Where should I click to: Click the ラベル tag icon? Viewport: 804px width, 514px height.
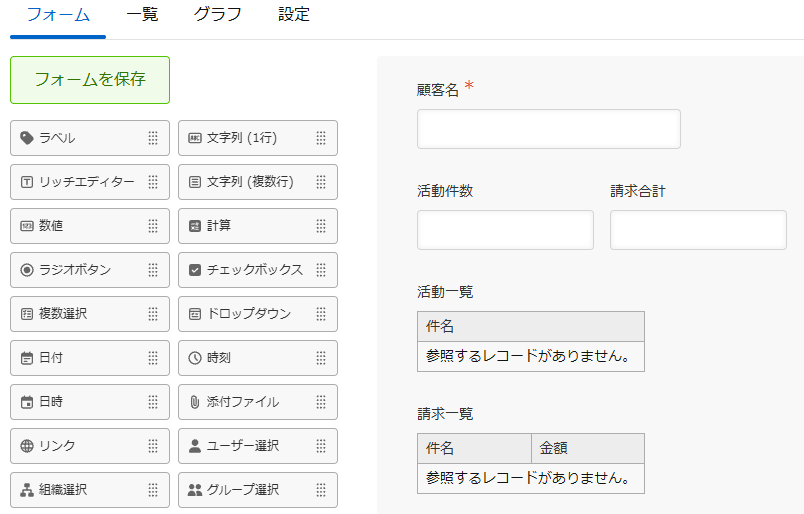pyautogui.click(x=27, y=138)
